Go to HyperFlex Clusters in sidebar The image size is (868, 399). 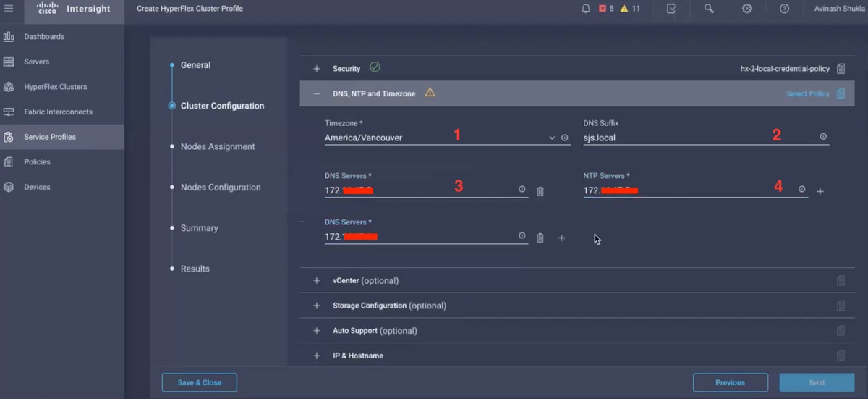point(62,86)
